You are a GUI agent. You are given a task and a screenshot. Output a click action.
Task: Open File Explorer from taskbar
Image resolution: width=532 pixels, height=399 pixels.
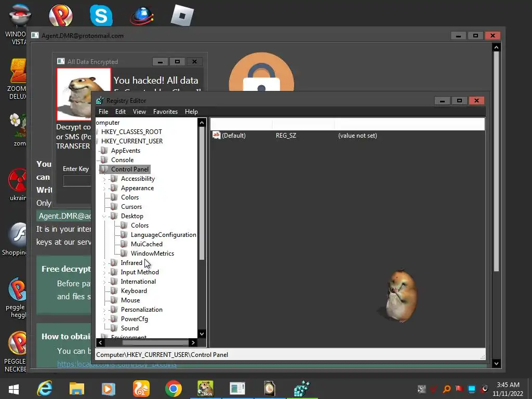point(77,389)
